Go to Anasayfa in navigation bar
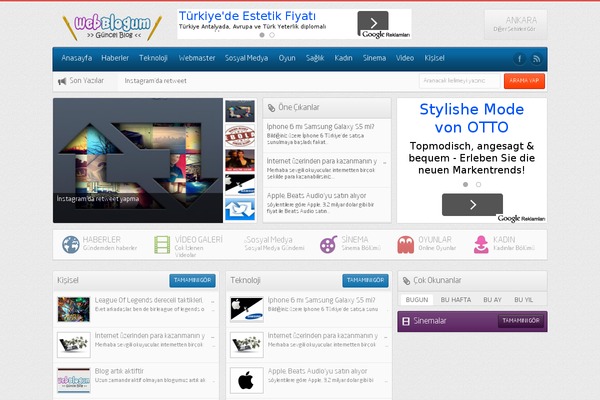The height and width of the screenshot is (400, 600). point(77,58)
